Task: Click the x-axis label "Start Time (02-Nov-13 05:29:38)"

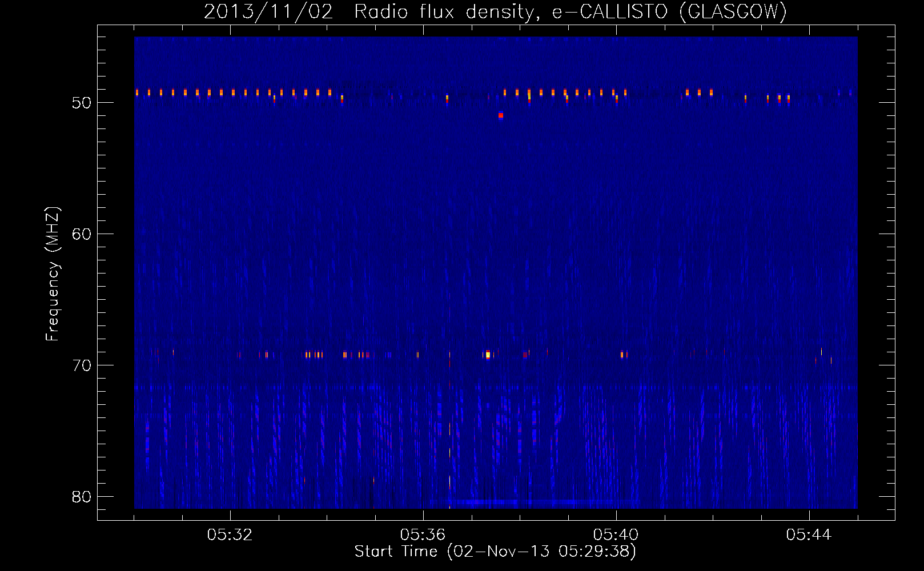Action: 495,552
